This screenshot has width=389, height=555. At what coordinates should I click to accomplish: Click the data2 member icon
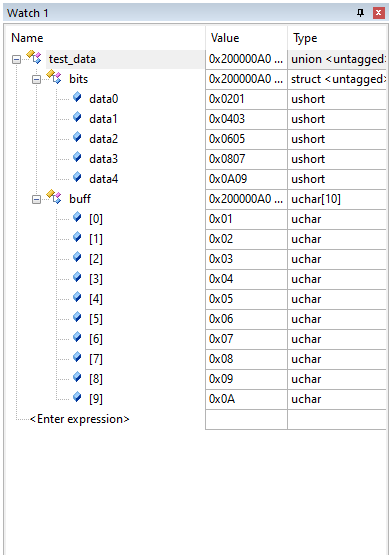click(x=77, y=137)
